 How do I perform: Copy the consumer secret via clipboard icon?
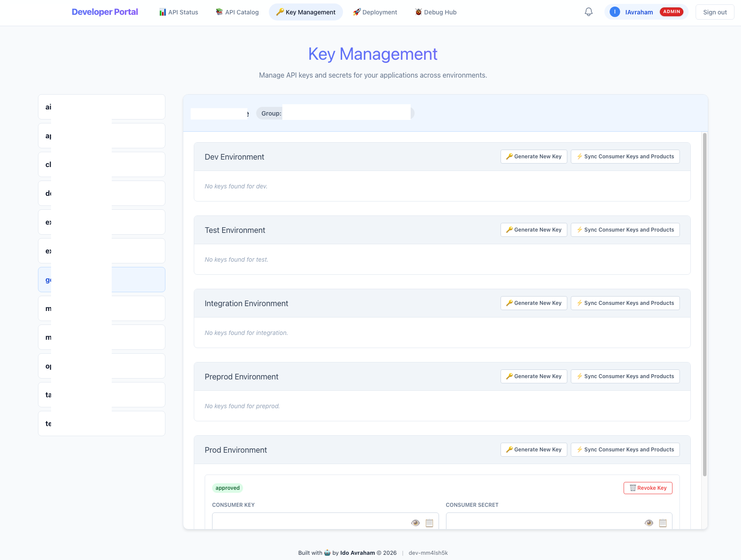tap(663, 522)
